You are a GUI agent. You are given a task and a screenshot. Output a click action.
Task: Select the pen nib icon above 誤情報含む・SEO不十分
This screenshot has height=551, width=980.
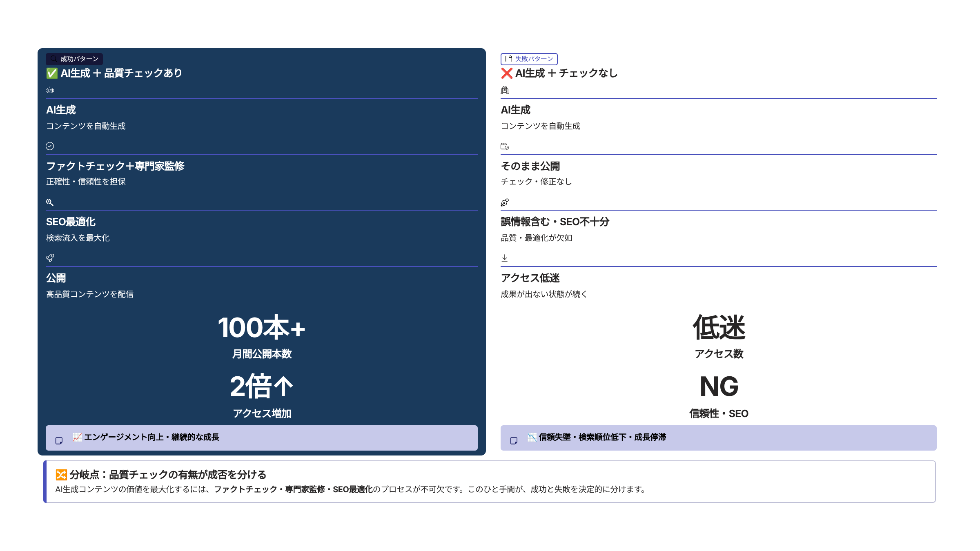click(x=505, y=202)
